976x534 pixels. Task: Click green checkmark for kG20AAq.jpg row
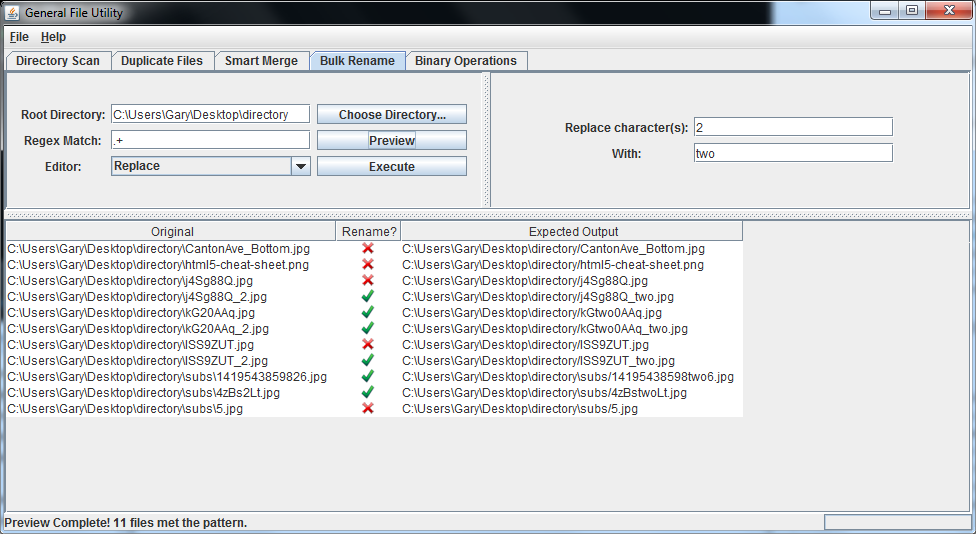(x=368, y=313)
